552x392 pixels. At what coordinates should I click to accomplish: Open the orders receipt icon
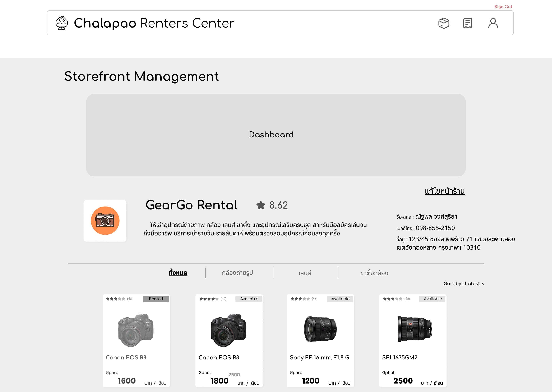coord(468,23)
